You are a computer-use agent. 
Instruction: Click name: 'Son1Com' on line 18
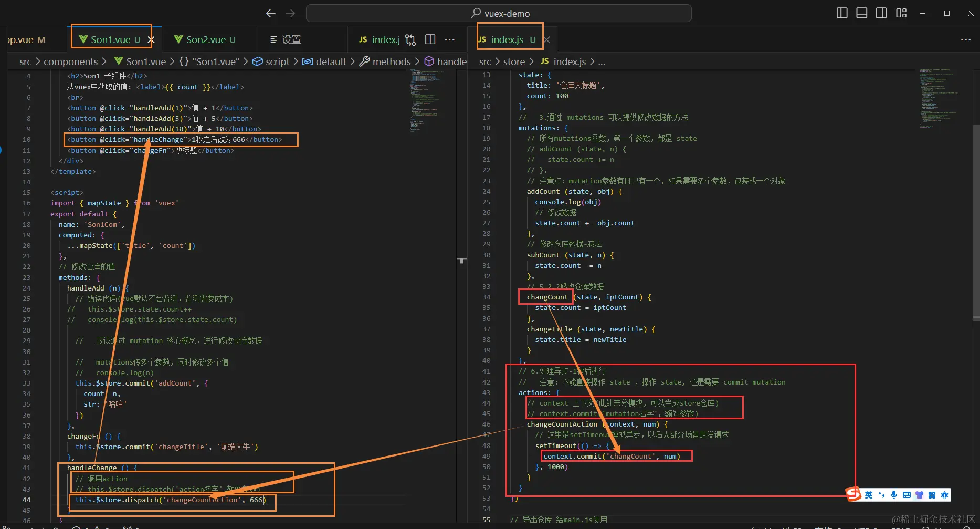92,224
